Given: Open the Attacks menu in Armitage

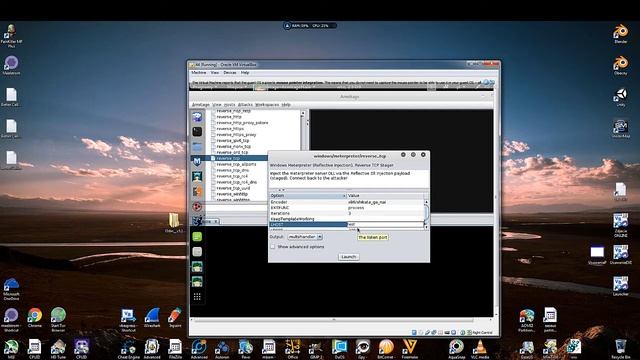Looking at the screenshot, I should click(245, 105).
